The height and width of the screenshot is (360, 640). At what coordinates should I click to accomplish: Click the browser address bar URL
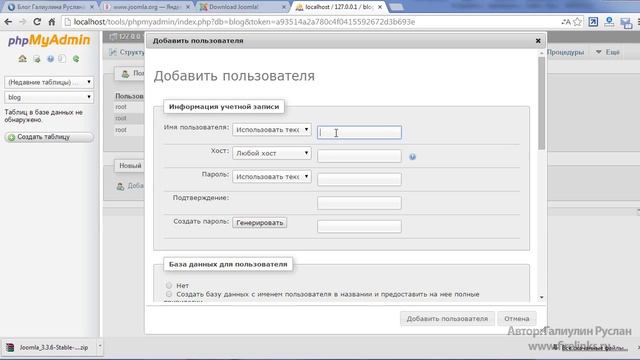click(244, 22)
